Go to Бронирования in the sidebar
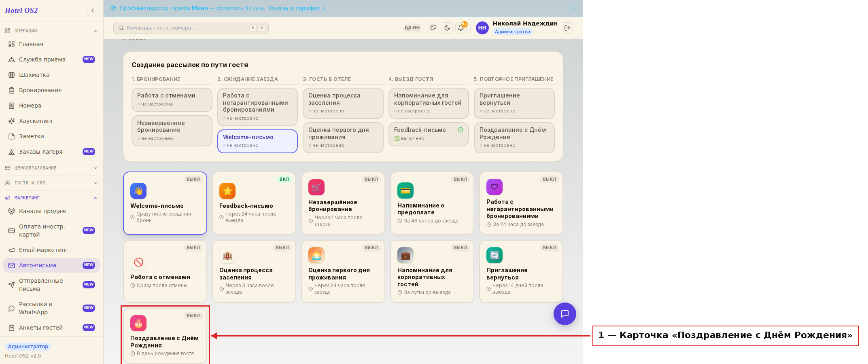Image resolution: width=868 pixels, height=364 pixels. click(51, 90)
